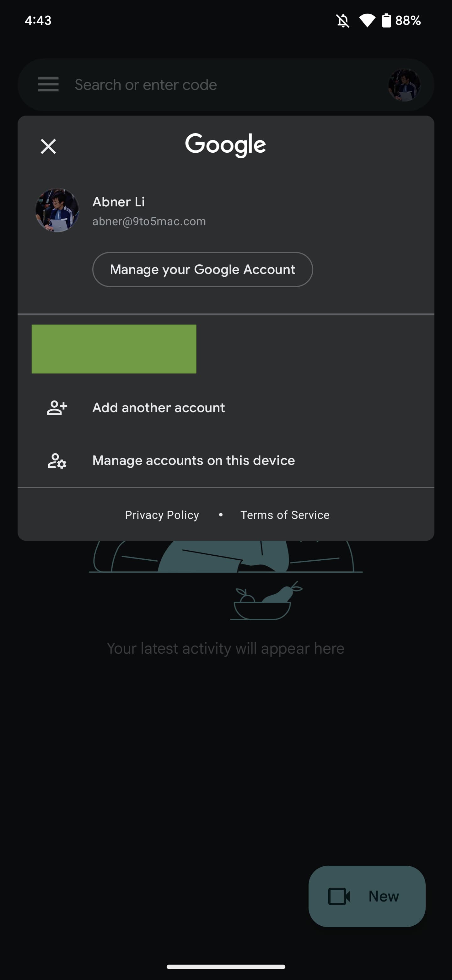Click Manage your Google Account button
The height and width of the screenshot is (980, 452).
click(202, 269)
